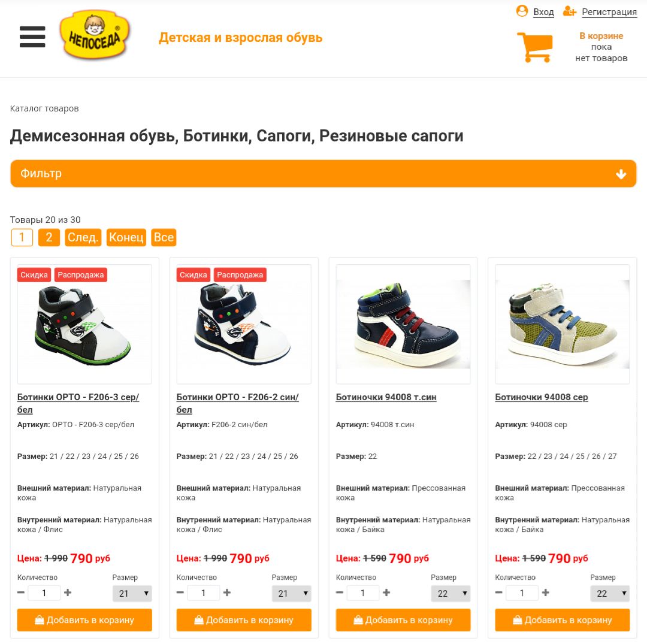
Task: Click the Непоседа logo
Action: click(x=95, y=35)
